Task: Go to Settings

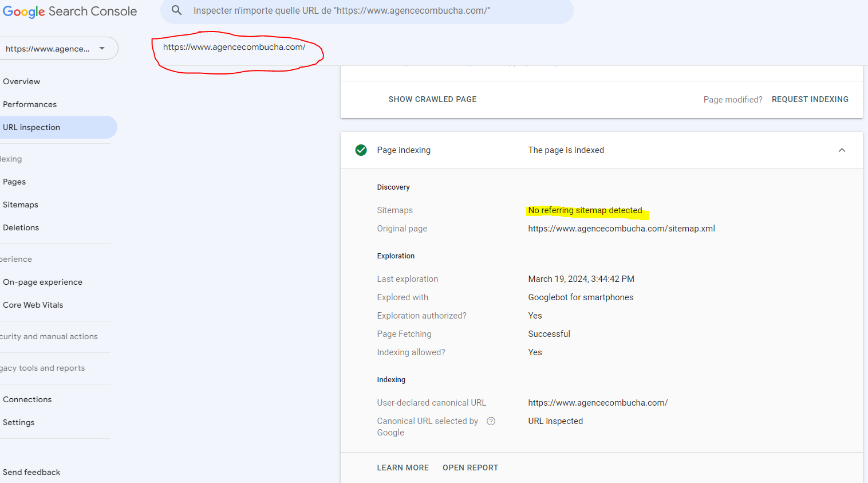Action: click(19, 422)
